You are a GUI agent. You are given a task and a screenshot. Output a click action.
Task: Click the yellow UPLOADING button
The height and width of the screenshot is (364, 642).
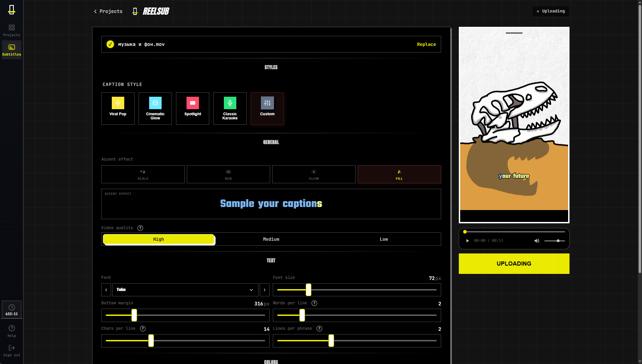pos(514,264)
